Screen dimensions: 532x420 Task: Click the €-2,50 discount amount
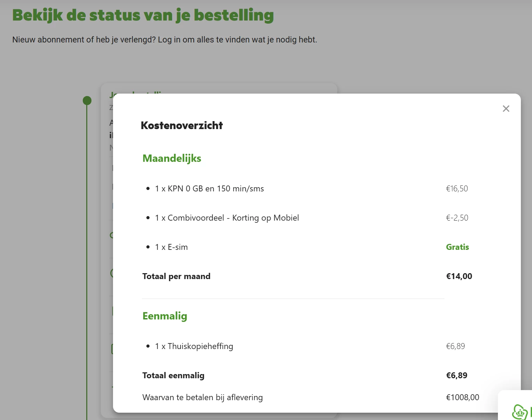pos(457,218)
